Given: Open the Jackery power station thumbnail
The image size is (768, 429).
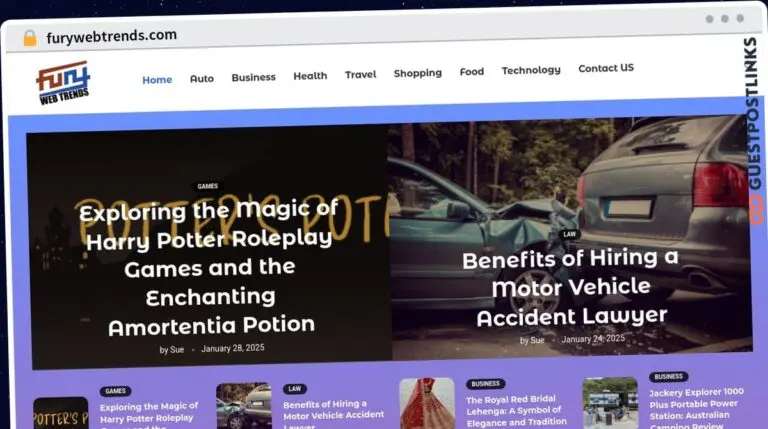Looking at the screenshot, I should (x=610, y=402).
